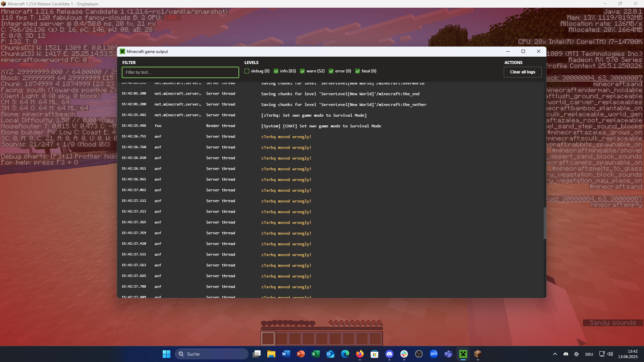Open Zoom from the taskbar
This screenshot has height=362, width=644.
tap(433, 354)
